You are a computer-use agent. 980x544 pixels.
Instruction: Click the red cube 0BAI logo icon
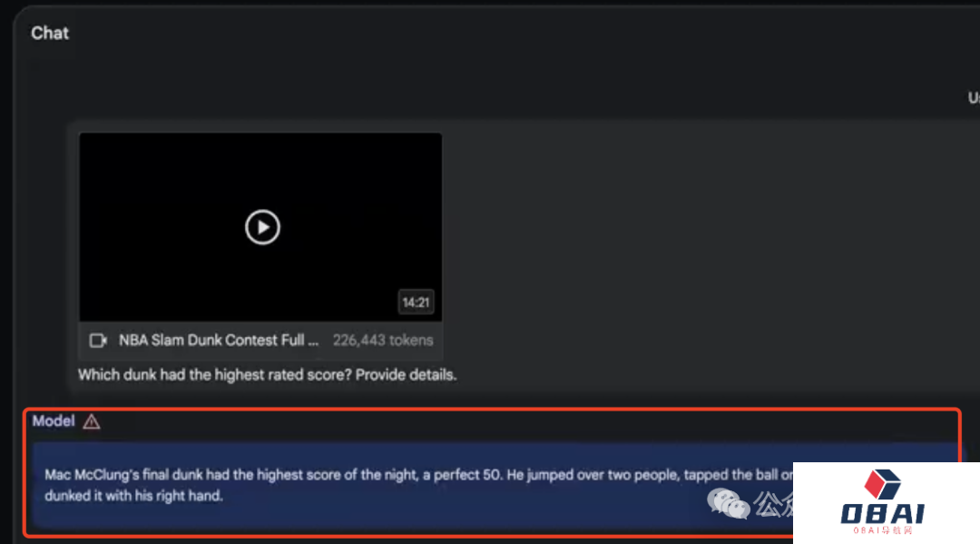point(882,485)
